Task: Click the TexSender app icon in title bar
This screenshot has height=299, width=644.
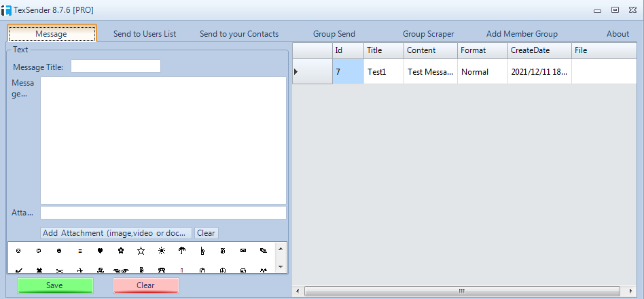Action: (6, 10)
